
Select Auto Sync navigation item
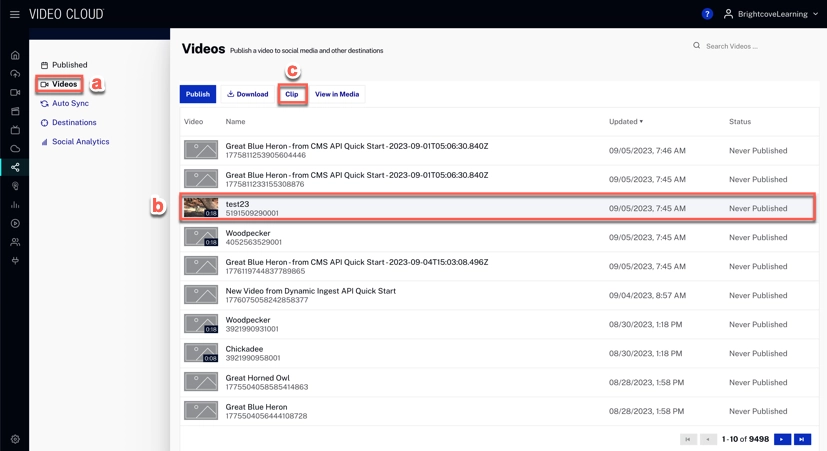70,103
